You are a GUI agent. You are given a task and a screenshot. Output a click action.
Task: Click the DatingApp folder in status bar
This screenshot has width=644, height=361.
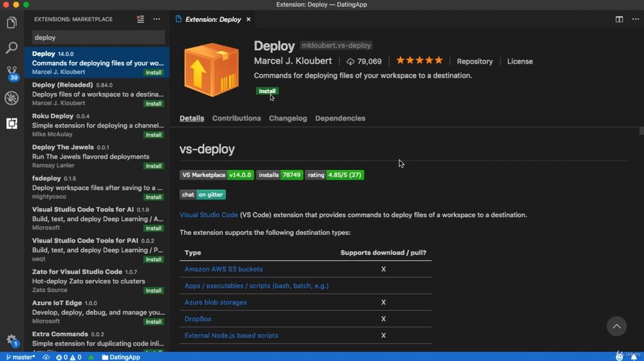click(121, 357)
